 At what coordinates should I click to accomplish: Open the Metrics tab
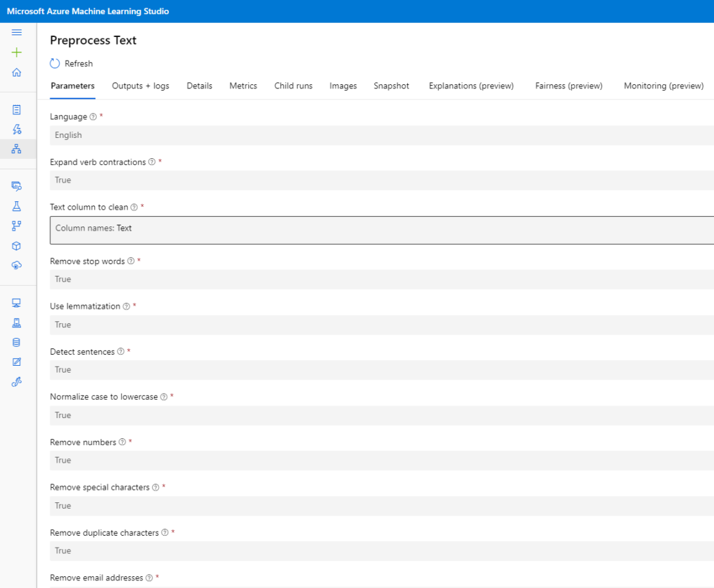243,86
